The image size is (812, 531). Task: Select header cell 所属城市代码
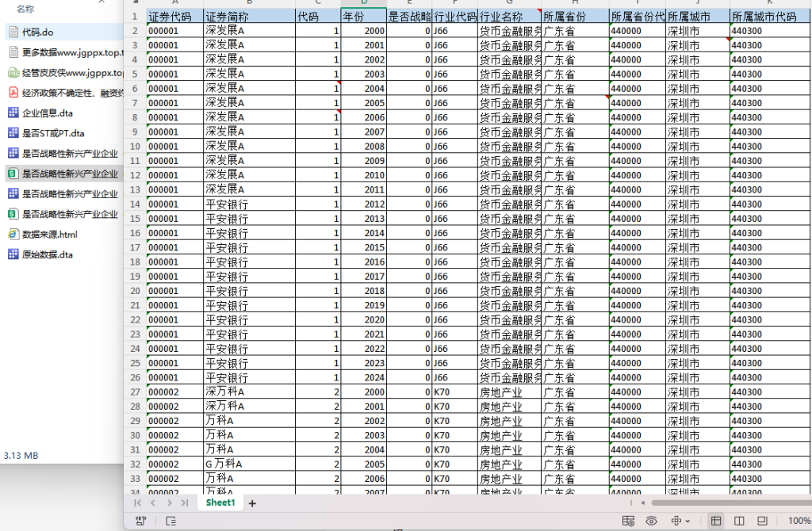pyautogui.click(x=771, y=16)
